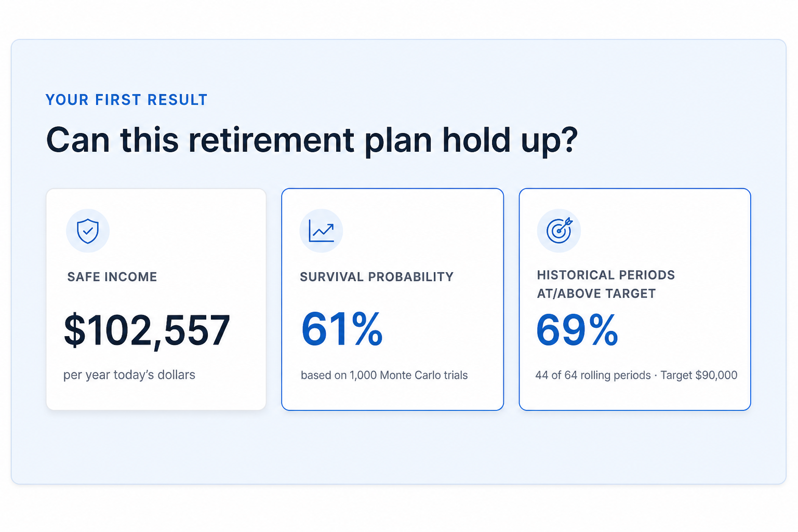Click the shield checkmark icon
Image resolution: width=798 pixels, height=532 pixels.
coord(88,231)
